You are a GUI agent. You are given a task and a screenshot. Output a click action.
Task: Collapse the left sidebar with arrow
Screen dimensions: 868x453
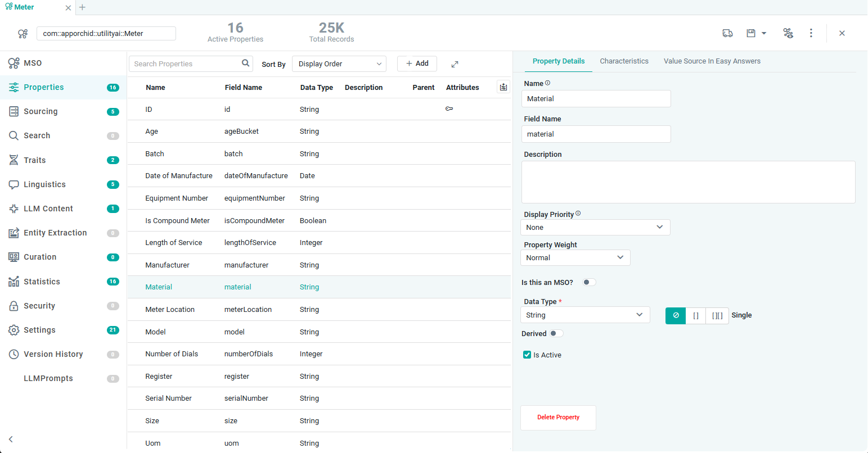coord(11,439)
